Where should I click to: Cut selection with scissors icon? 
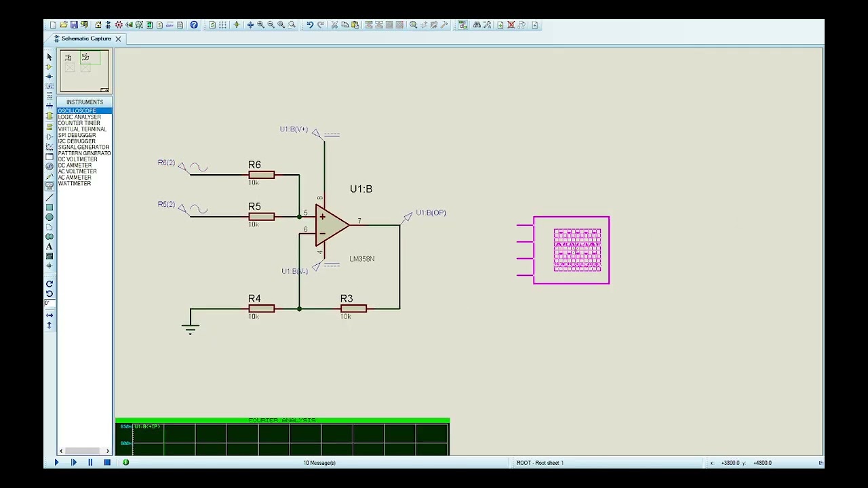(334, 25)
